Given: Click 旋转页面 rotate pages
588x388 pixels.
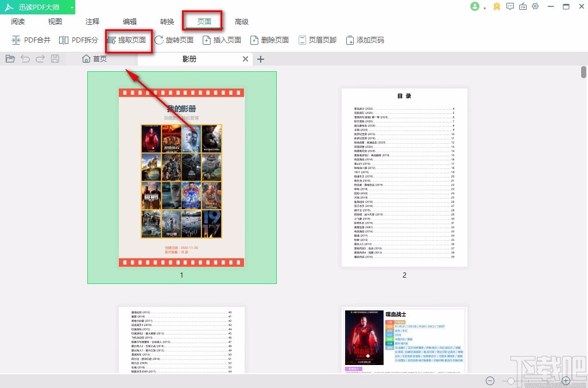Looking at the screenshot, I should (174, 40).
